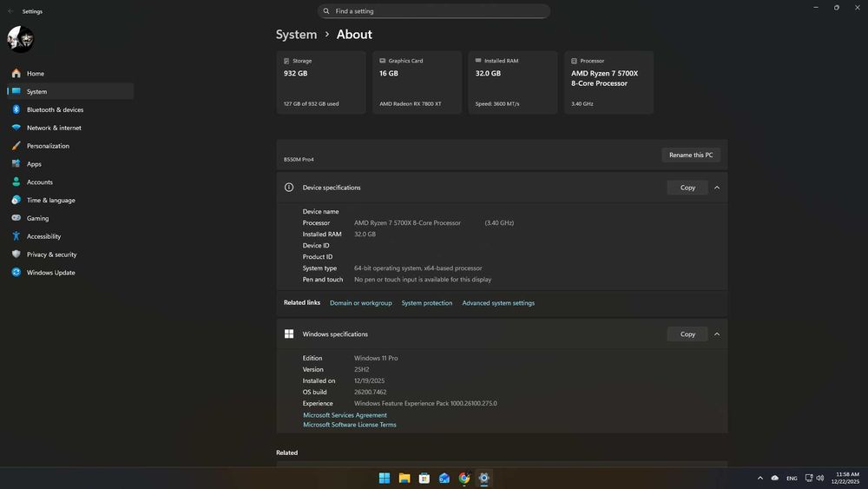Image resolution: width=868 pixels, height=489 pixels.
Task: Open the Microsoft Services Agreement link
Action: [345, 415]
